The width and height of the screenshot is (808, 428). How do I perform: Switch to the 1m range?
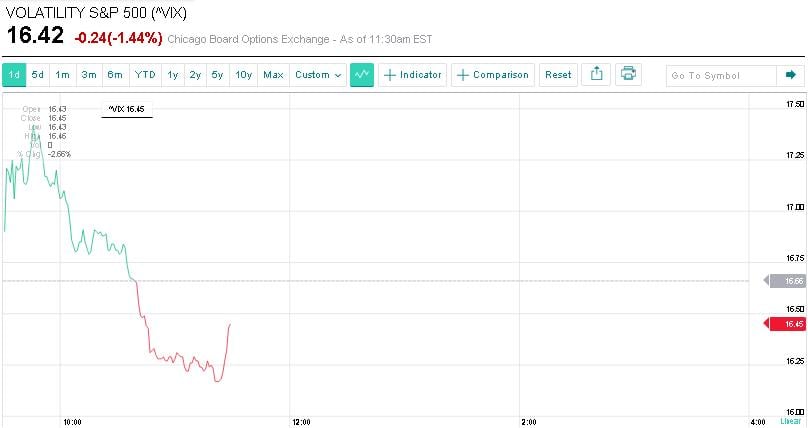click(63, 75)
